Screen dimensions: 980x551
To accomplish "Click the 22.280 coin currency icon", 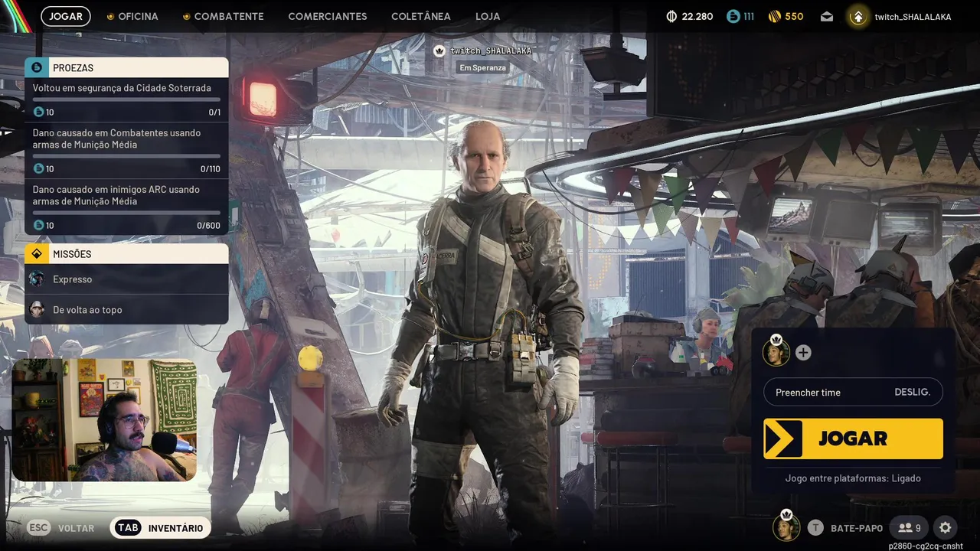I will 672,16.
